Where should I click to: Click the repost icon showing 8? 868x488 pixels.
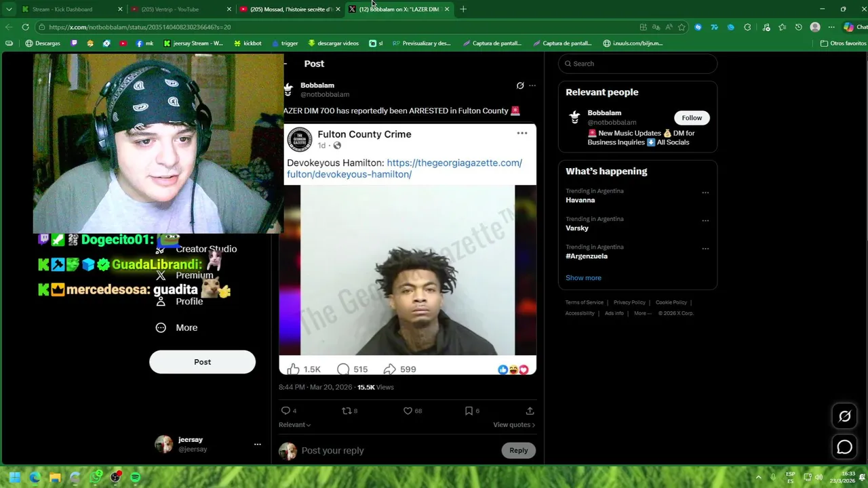(x=346, y=411)
